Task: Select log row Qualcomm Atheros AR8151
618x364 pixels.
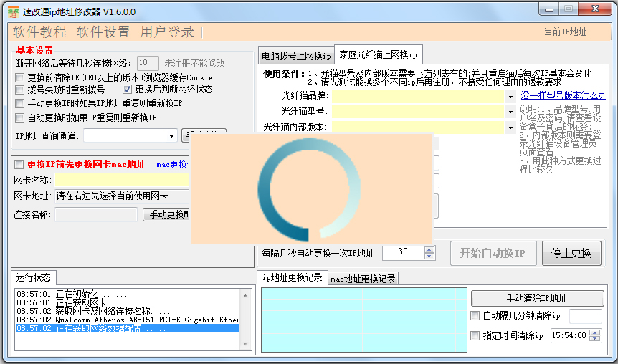Action: point(128,320)
